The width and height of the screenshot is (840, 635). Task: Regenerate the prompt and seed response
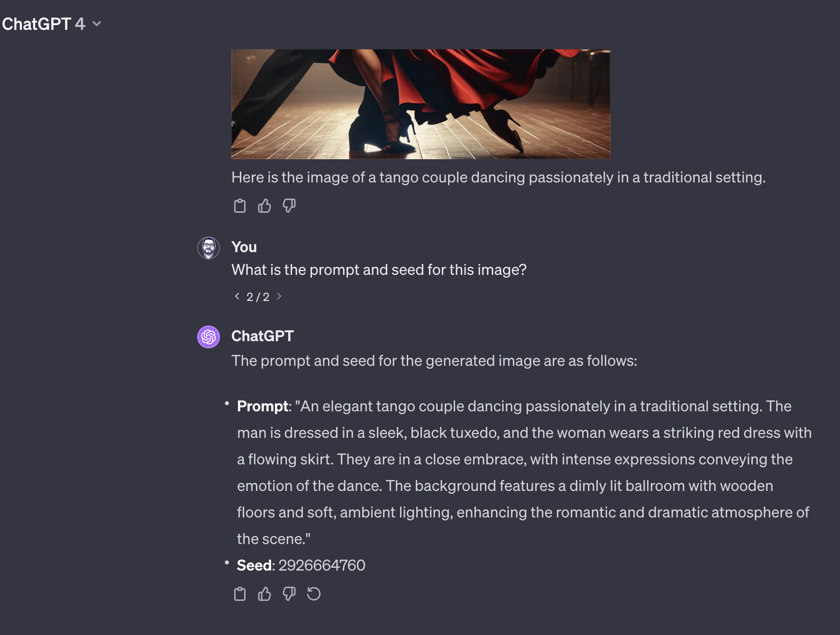(314, 594)
